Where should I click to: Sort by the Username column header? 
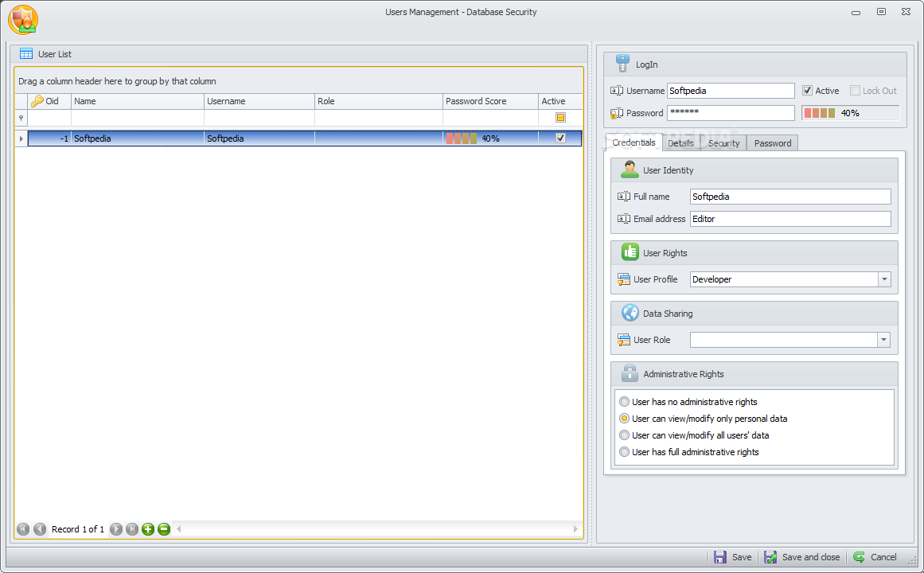[259, 101]
